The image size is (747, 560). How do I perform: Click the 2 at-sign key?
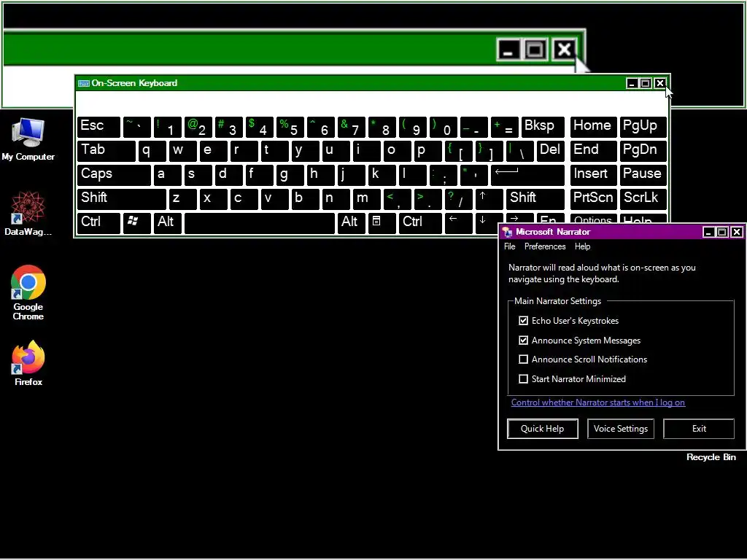point(198,127)
